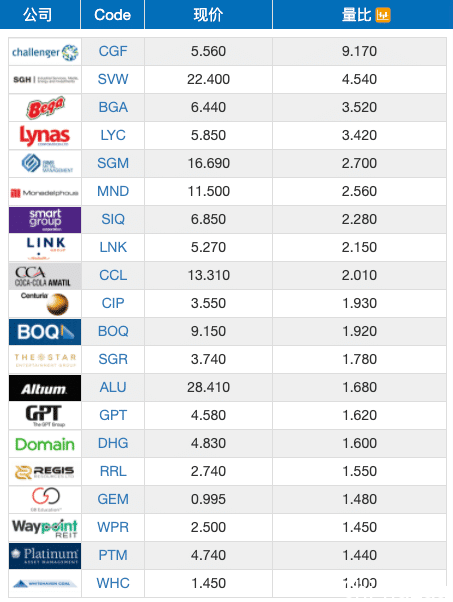Sort by the Code column header

(112, 15)
